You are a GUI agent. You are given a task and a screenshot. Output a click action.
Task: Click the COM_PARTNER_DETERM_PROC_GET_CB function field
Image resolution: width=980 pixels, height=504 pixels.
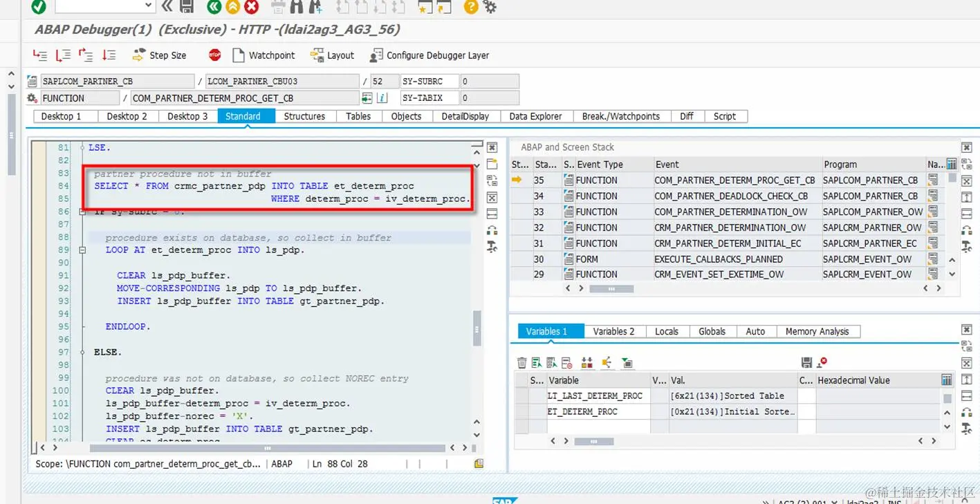(x=245, y=98)
